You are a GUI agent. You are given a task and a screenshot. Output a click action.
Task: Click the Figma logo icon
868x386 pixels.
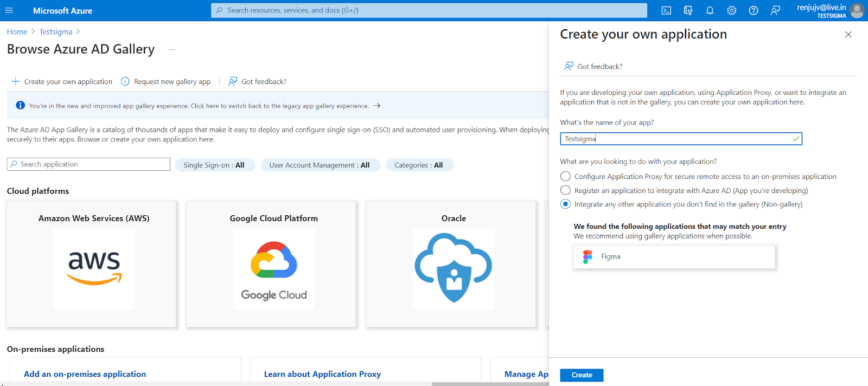pos(588,257)
